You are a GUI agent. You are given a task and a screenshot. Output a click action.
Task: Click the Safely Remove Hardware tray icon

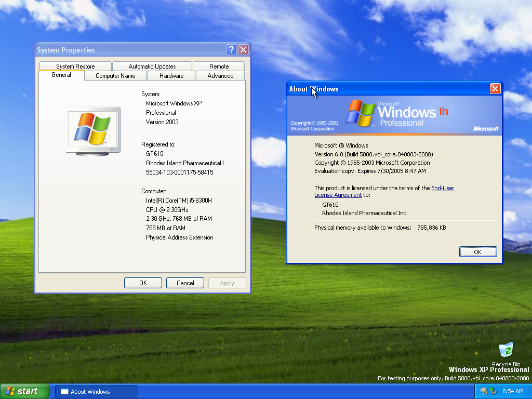(493, 391)
